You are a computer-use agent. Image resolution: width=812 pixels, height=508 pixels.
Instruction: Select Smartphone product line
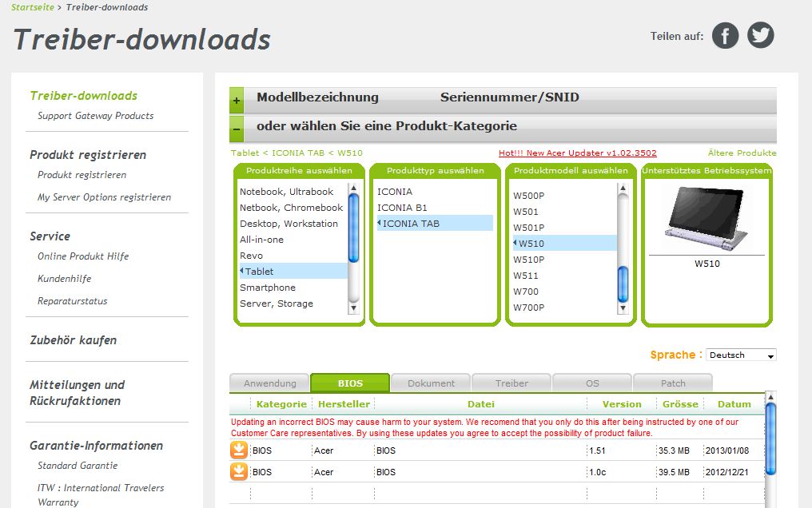tap(267, 288)
